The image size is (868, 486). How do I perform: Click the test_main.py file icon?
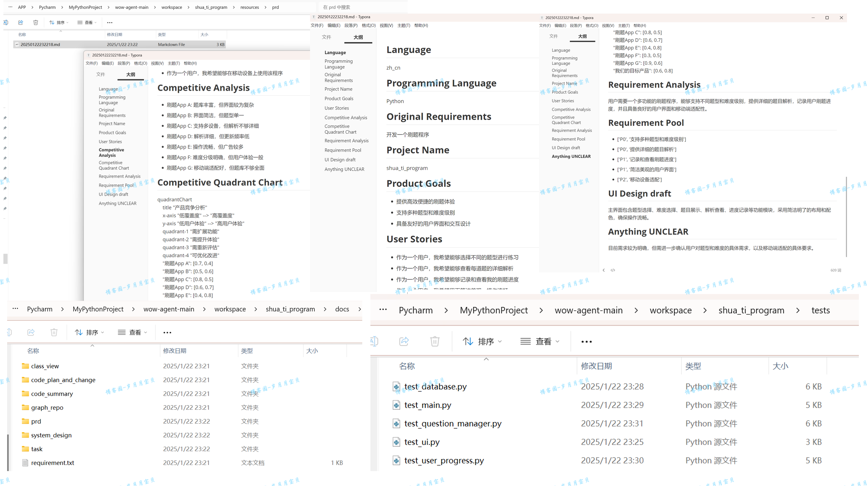[396, 405]
